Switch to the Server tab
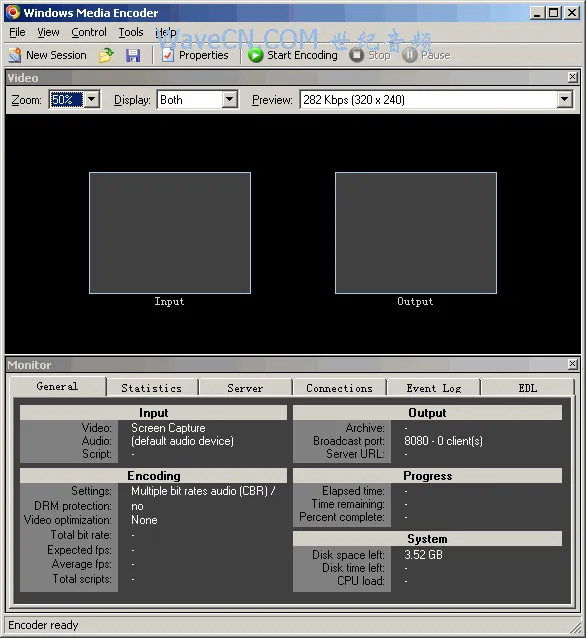586x638 pixels. tap(245, 388)
